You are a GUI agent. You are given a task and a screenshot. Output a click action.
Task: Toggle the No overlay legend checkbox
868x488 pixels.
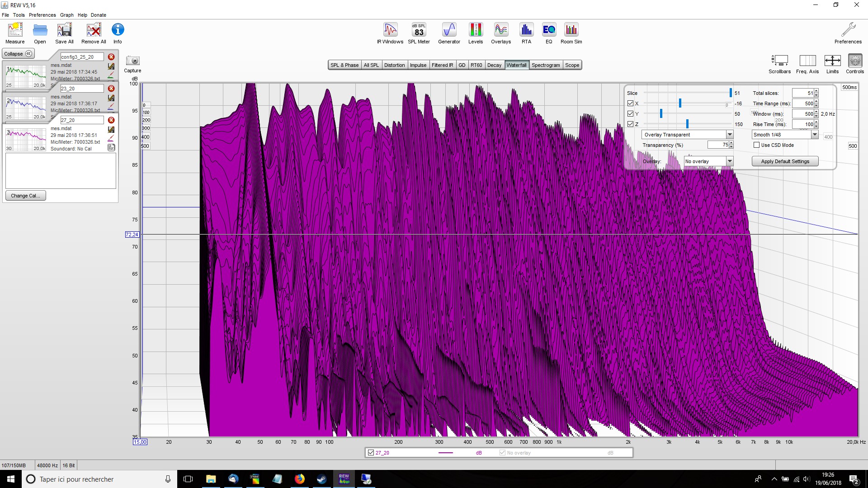(502, 453)
